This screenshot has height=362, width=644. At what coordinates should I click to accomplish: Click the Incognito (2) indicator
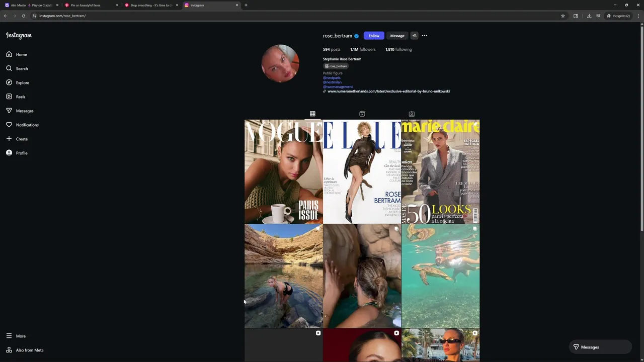pos(618,16)
